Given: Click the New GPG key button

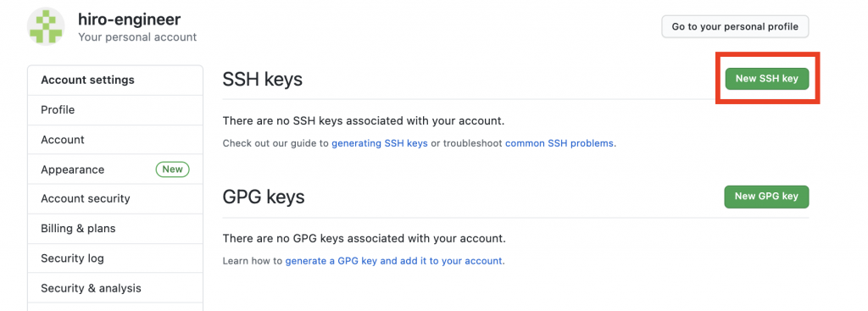Looking at the screenshot, I should point(766,197).
